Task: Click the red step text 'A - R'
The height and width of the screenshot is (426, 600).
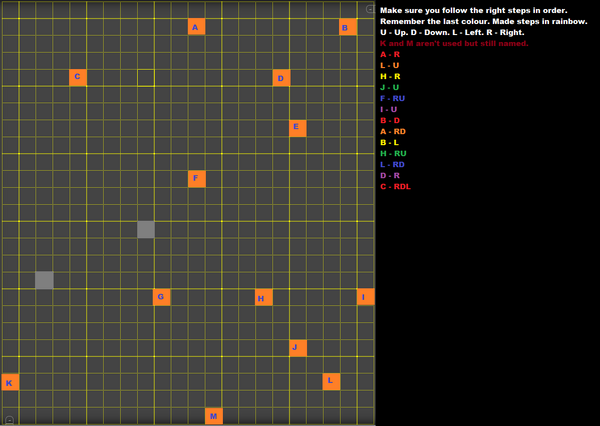Action: tap(390, 55)
